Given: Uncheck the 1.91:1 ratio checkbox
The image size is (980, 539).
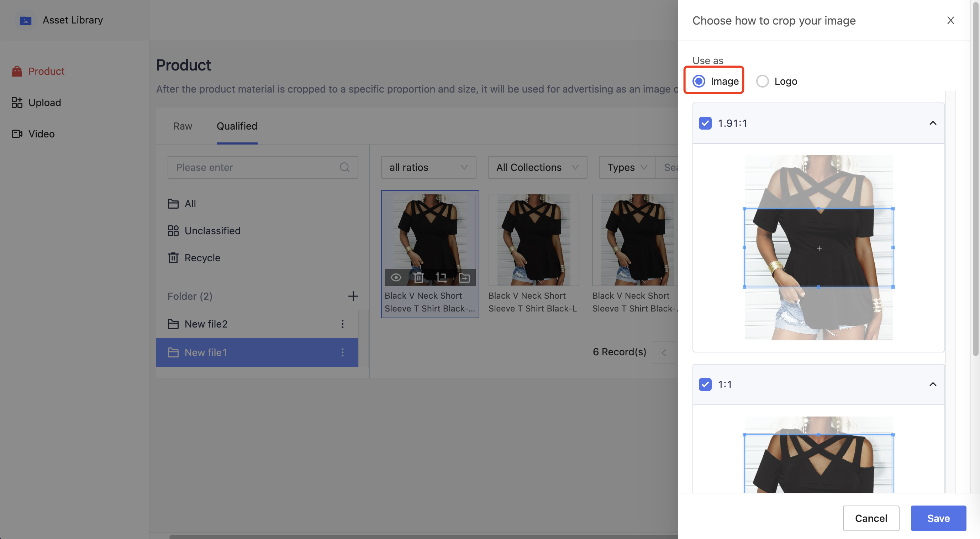Looking at the screenshot, I should pos(705,123).
